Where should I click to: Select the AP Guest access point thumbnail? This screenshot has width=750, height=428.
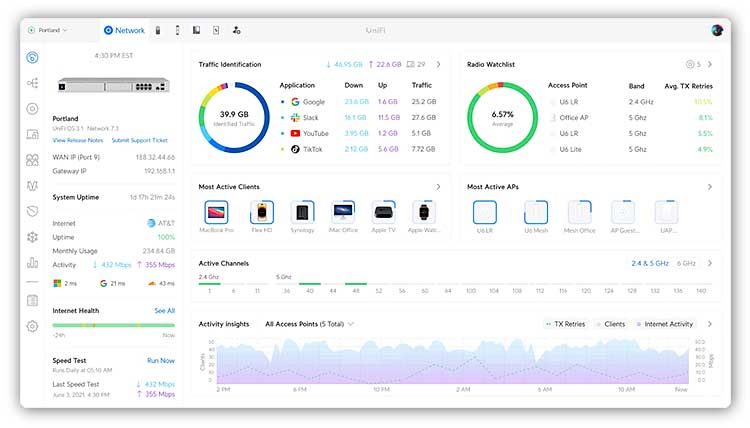(x=623, y=212)
